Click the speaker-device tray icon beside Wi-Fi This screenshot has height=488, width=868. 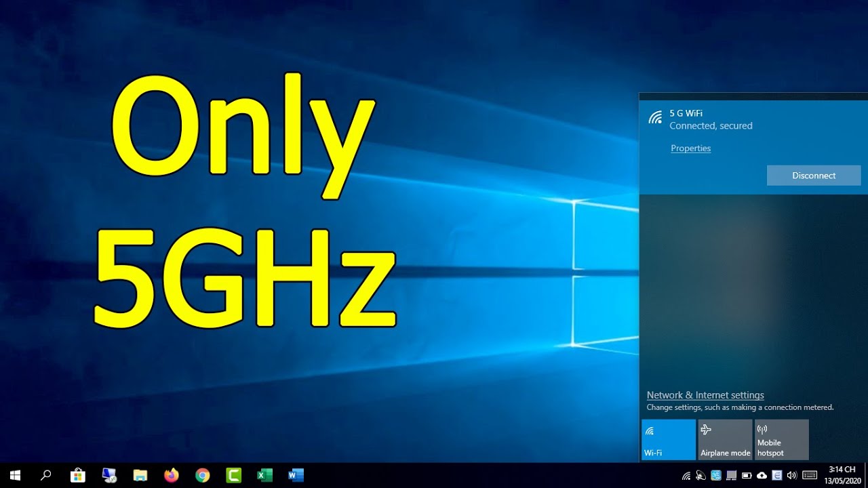pos(701,475)
